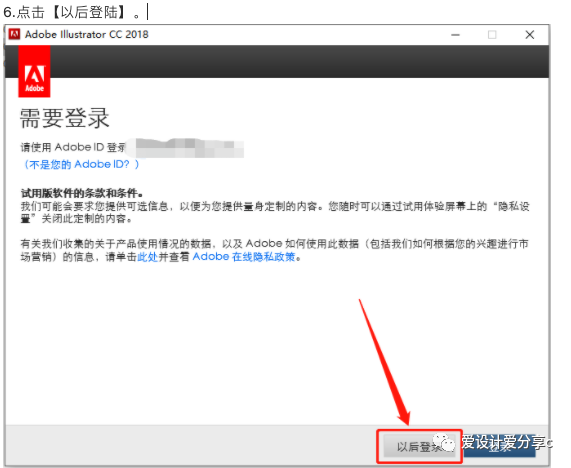Open the 此处 link

click(x=147, y=257)
